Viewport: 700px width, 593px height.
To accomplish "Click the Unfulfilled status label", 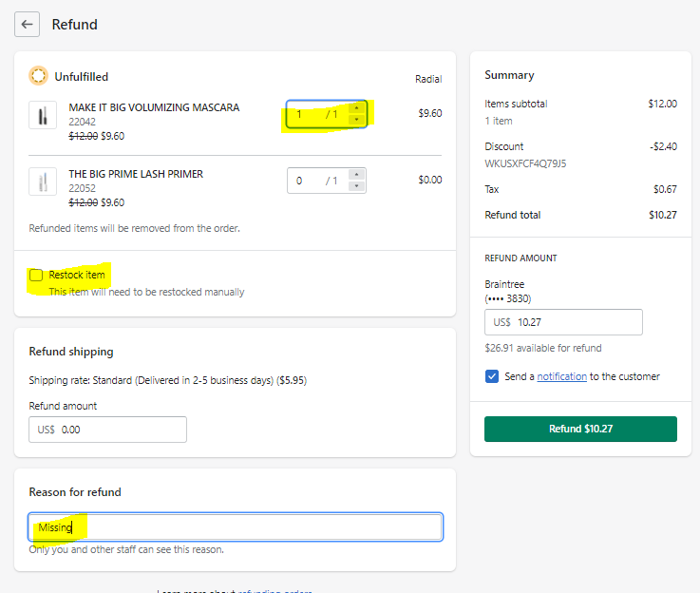I will [82, 77].
